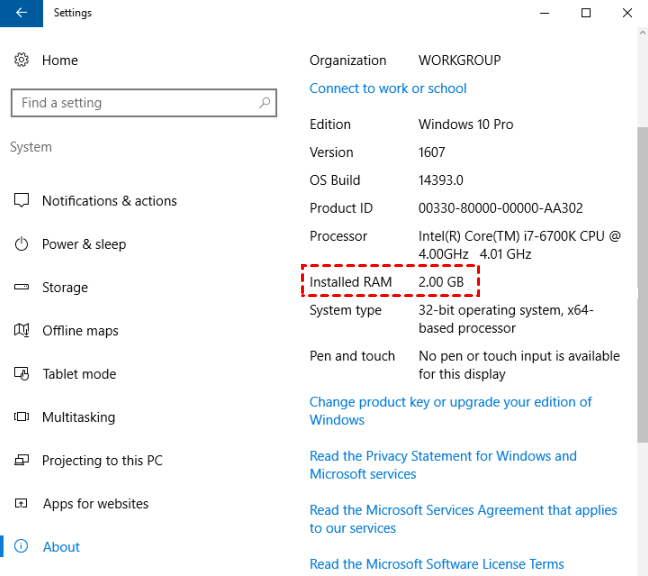Screen dimensions: 648x576
Task: Click the Offline maps icon
Action: 21,330
